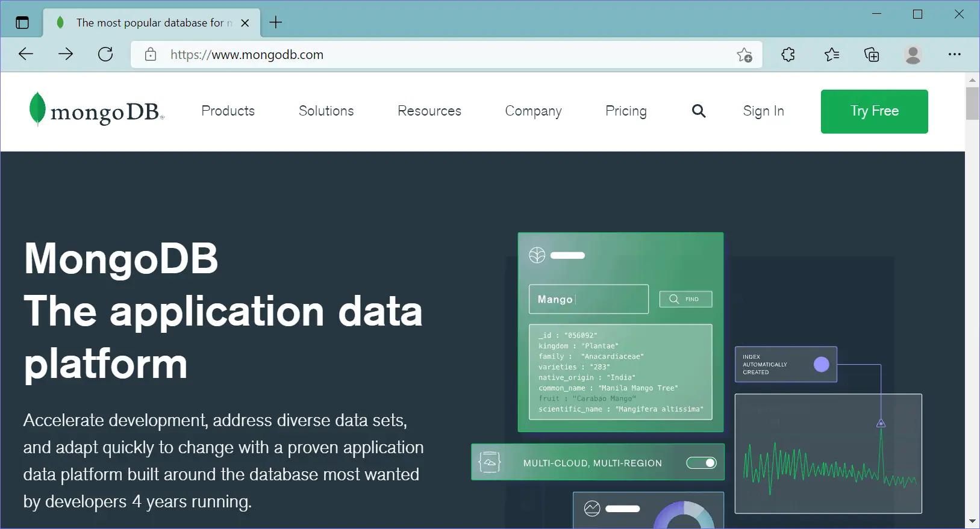Click the Refresh page icon

coord(105,55)
